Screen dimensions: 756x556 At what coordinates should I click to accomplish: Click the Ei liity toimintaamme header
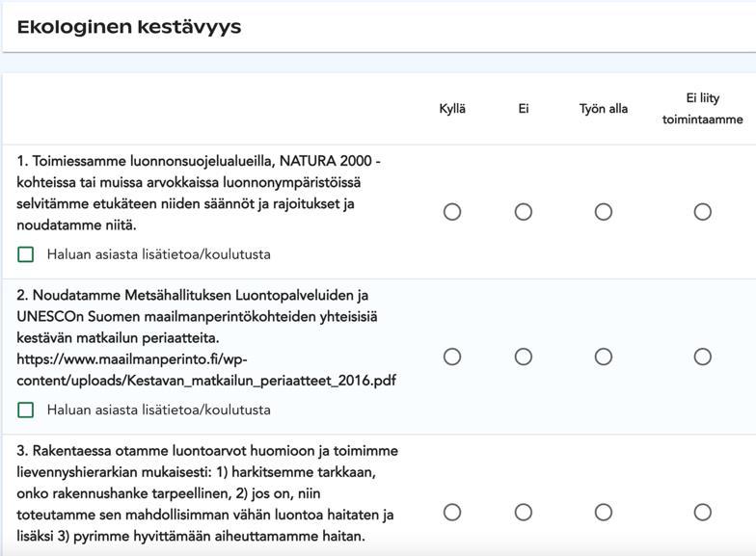pyautogui.click(x=702, y=108)
